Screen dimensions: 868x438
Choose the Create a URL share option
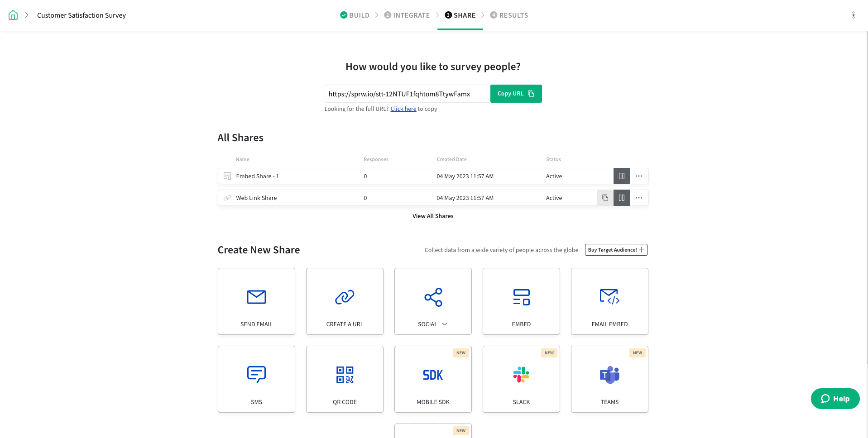[x=345, y=301]
